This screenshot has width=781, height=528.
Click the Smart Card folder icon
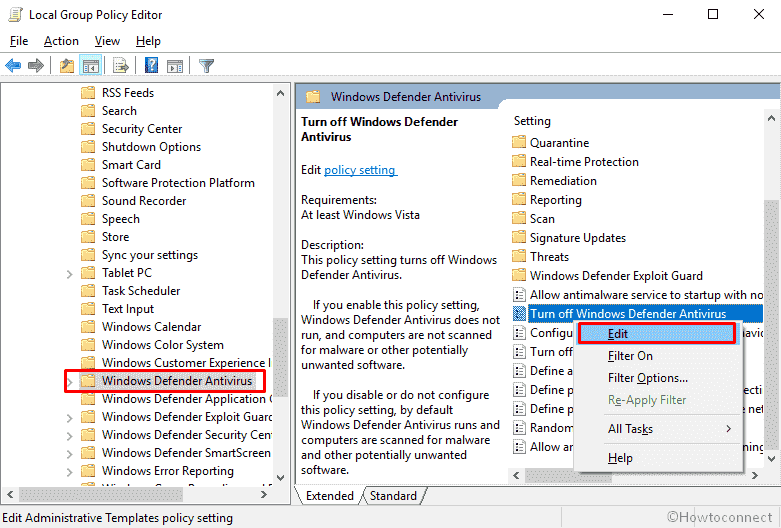88,164
